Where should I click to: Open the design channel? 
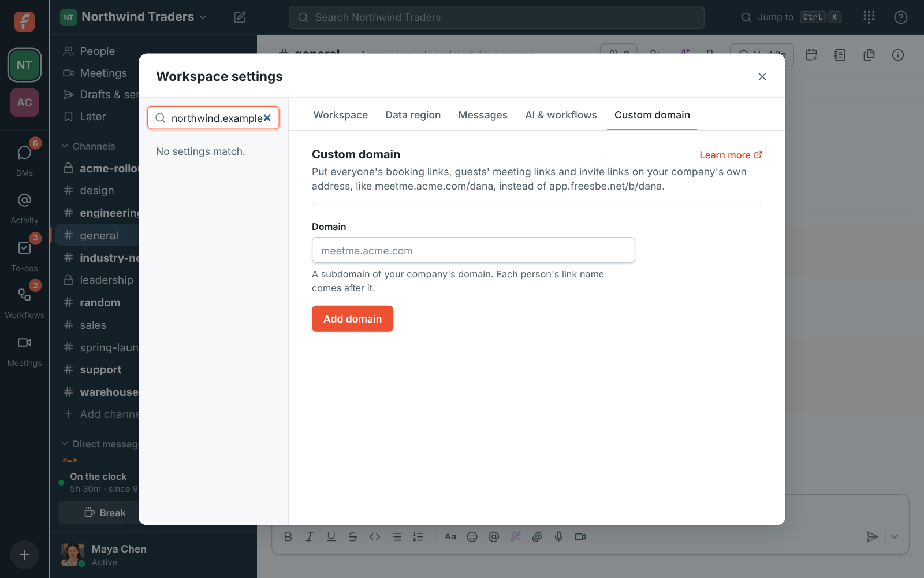click(x=97, y=190)
